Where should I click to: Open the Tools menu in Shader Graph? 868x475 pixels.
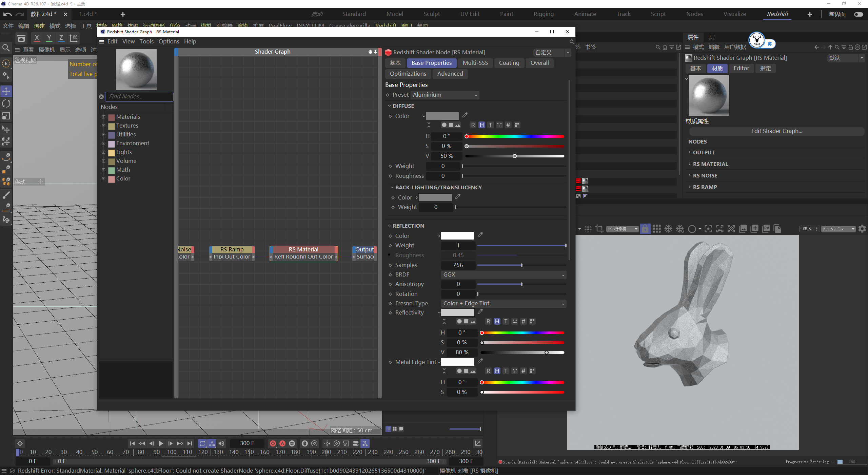click(146, 41)
